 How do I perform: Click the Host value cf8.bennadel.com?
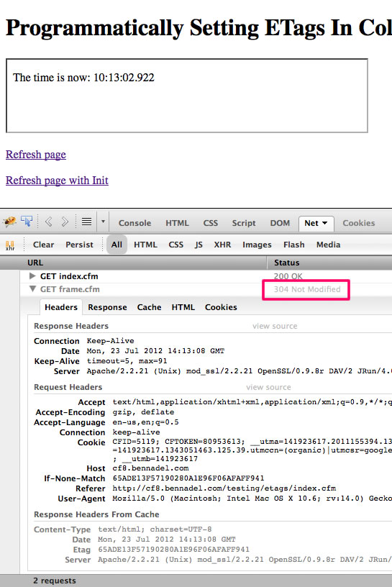point(150,468)
